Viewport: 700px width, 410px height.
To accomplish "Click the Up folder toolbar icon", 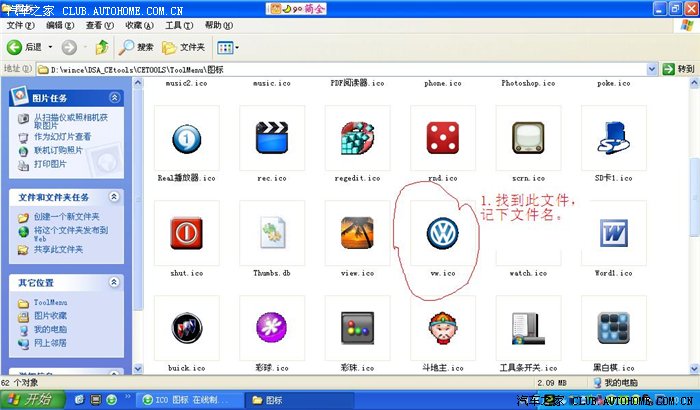I will coord(100,47).
